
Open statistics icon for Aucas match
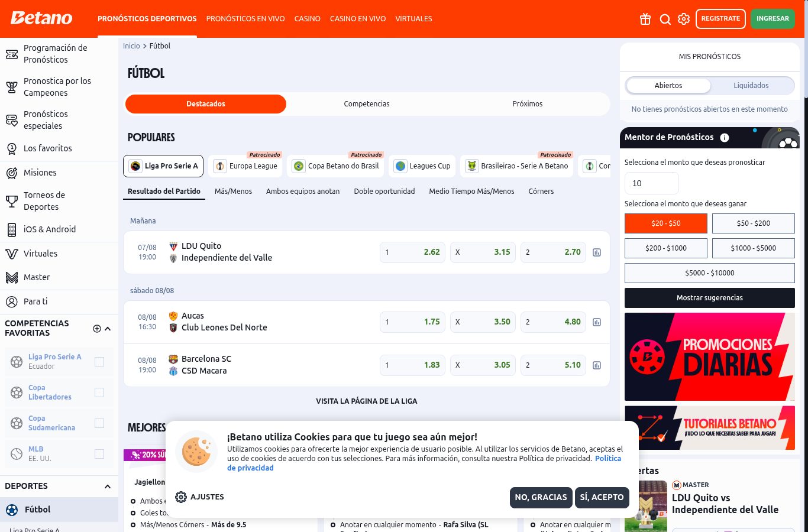click(x=597, y=322)
